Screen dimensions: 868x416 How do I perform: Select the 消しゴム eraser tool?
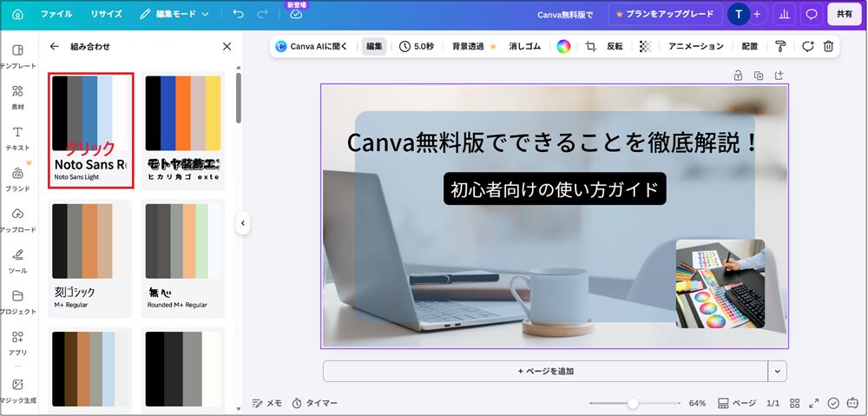click(525, 47)
